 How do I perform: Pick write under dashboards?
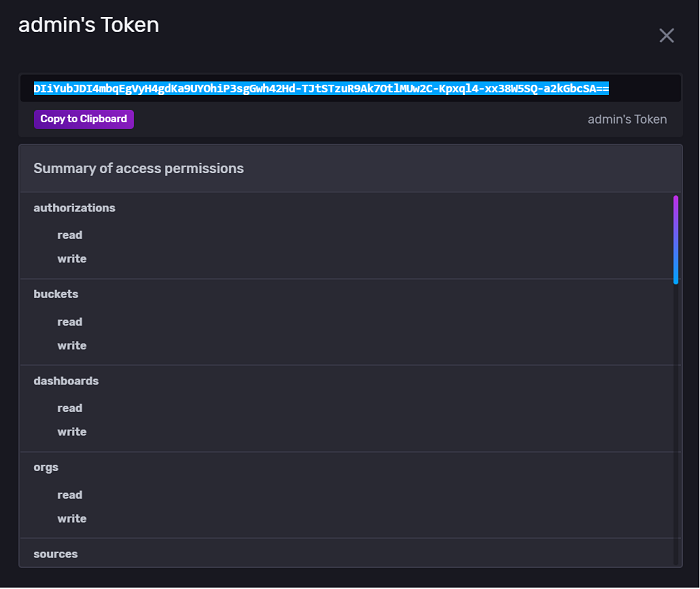pos(72,432)
